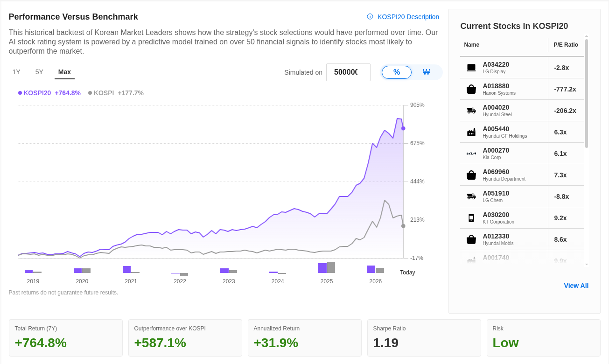This screenshot has height=364, width=609.
Task: Switch chart display to percent mode
Action: [397, 72]
